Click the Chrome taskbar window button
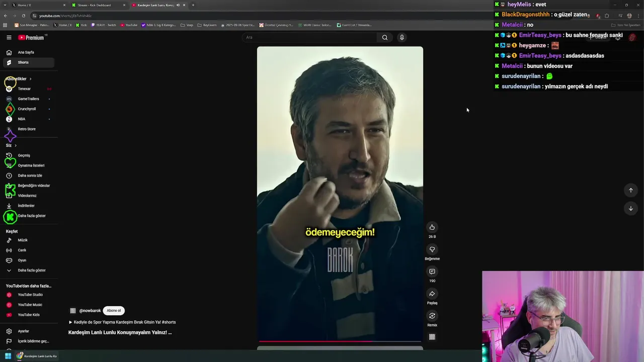The image size is (644, 362). (x=36, y=356)
